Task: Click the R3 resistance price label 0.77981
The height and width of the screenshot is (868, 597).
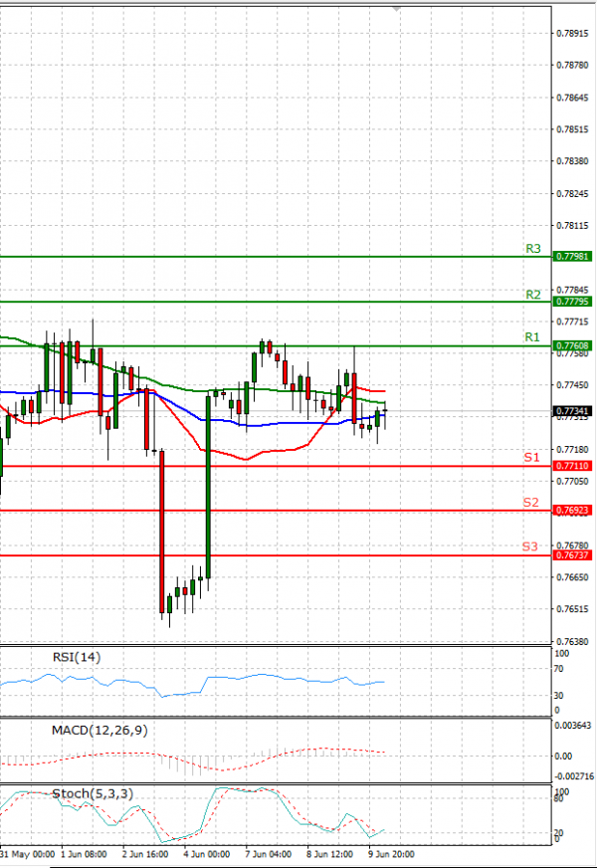Action: point(573,256)
